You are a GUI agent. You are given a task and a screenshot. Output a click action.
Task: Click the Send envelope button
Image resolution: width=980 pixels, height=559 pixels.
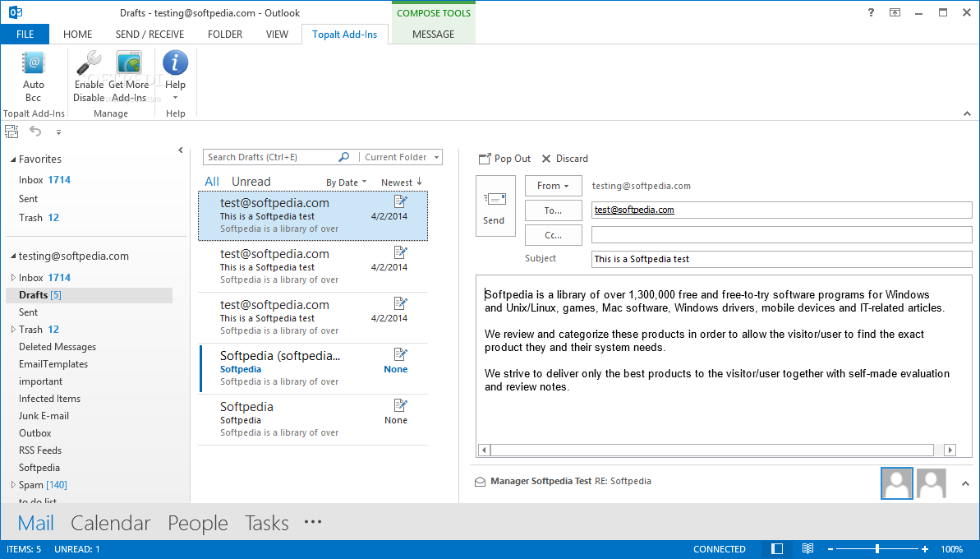tap(495, 206)
